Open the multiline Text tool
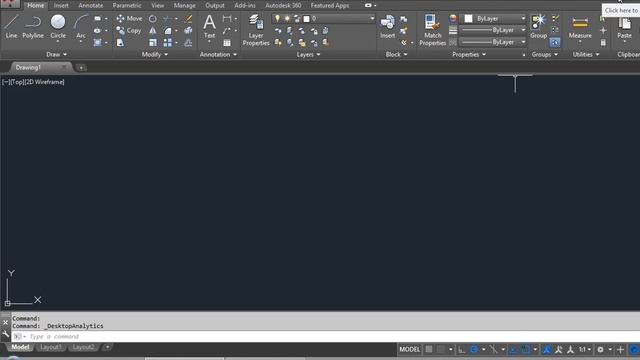The width and height of the screenshot is (640, 360). pyautogui.click(x=209, y=27)
